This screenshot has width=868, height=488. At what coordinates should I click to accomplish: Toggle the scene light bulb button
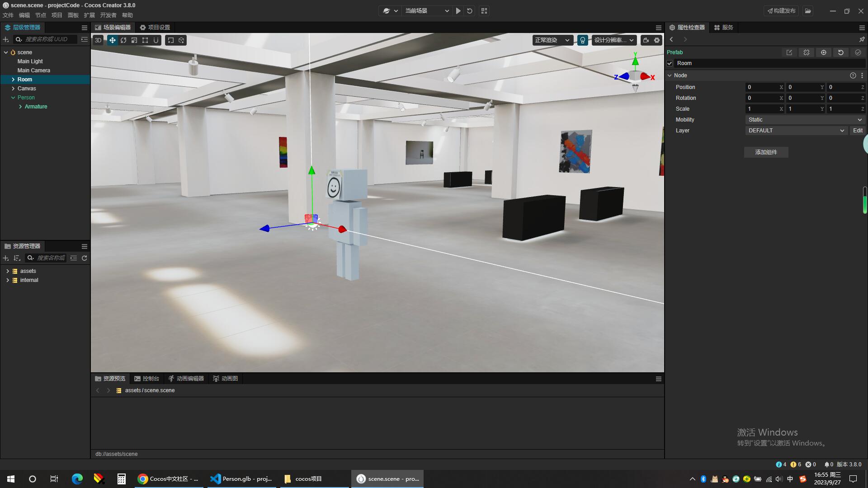point(582,40)
